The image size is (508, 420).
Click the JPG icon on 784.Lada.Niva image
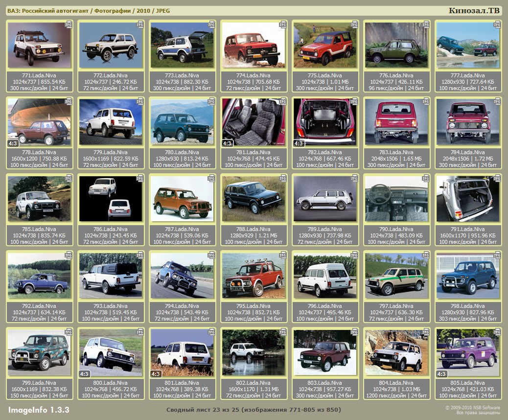(497, 101)
